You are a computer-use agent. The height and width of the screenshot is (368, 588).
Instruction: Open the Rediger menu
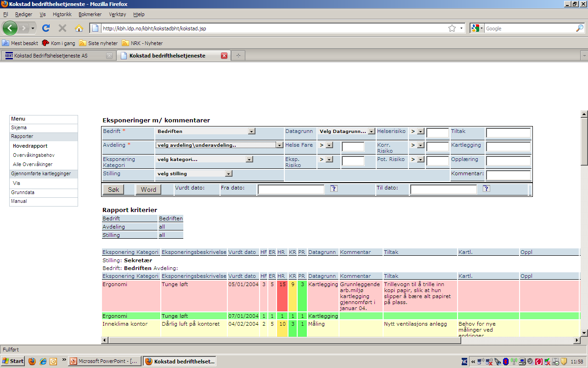pyautogui.click(x=24, y=14)
